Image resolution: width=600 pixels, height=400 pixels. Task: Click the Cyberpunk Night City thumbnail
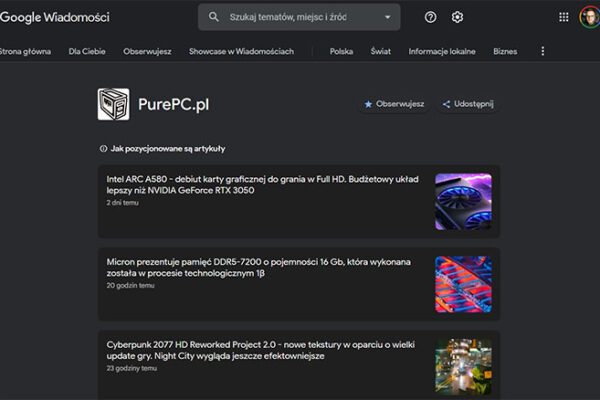(x=463, y=367)
